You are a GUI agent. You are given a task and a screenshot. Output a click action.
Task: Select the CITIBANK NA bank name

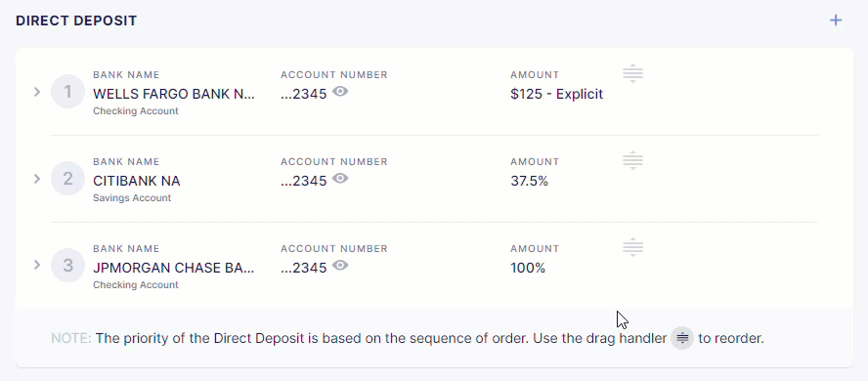[x=136, y=181]
